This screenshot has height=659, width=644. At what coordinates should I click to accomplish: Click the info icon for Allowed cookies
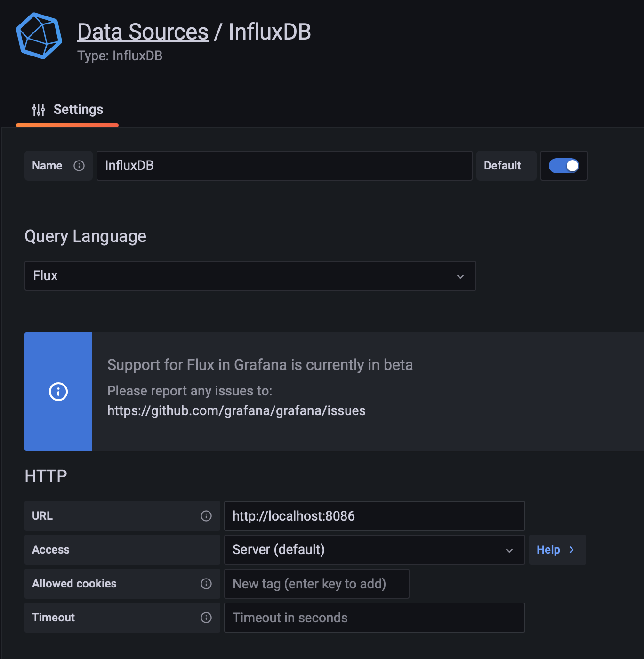[x=206, y=584]
